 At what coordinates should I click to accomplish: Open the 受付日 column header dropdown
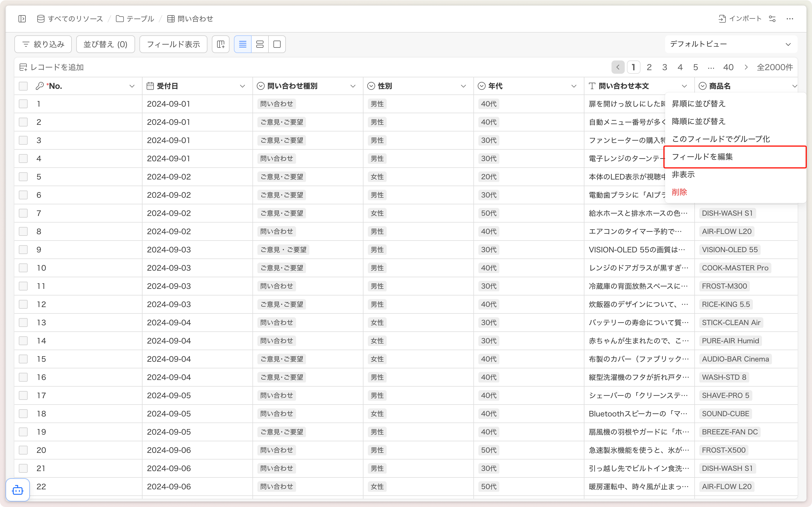242,86
